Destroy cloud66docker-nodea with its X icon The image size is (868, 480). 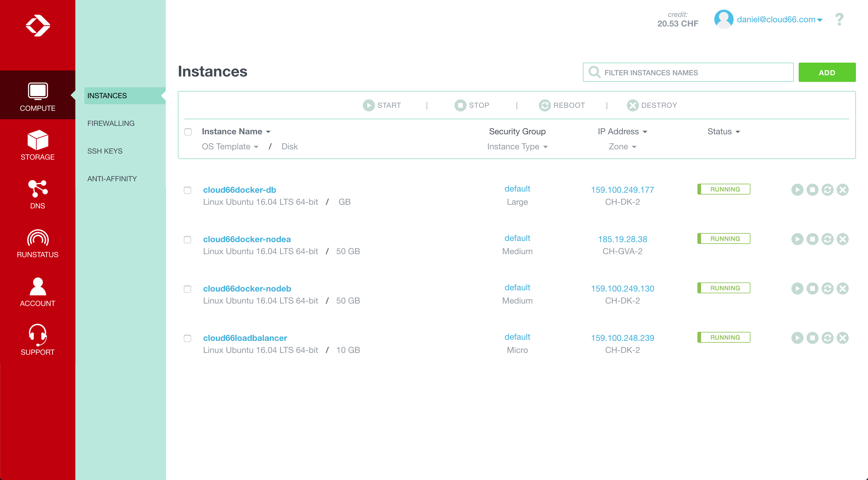[843, 239]
